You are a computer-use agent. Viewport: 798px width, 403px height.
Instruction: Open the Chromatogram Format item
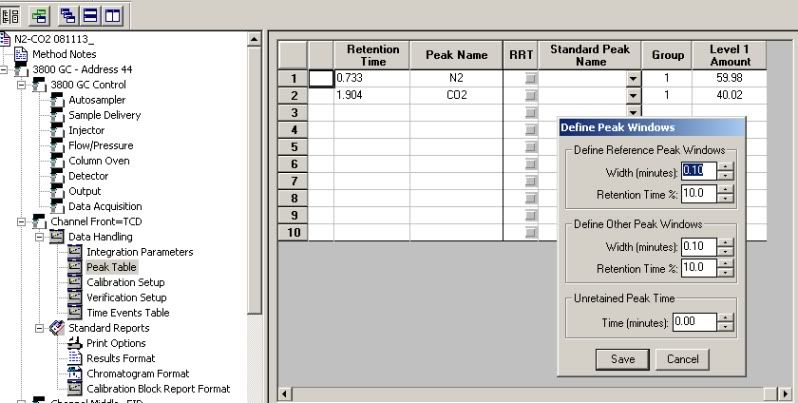138,373
